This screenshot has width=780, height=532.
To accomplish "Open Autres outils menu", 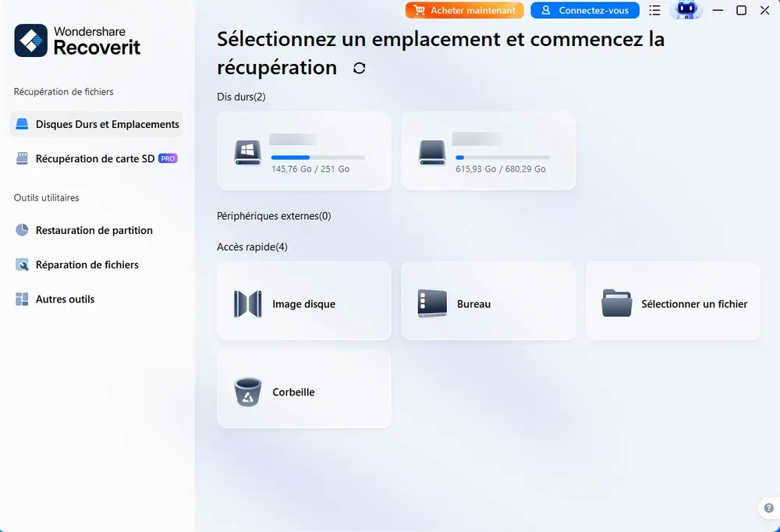I will [x=97, y=299].
